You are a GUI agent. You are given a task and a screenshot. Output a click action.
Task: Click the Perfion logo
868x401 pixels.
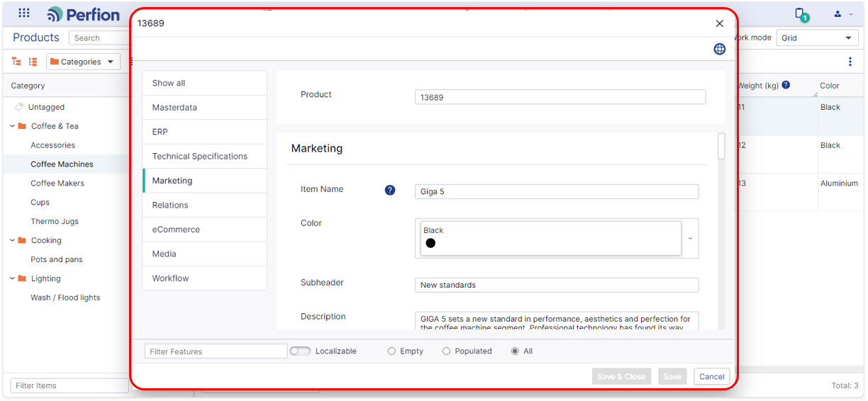tap(84, 14)
